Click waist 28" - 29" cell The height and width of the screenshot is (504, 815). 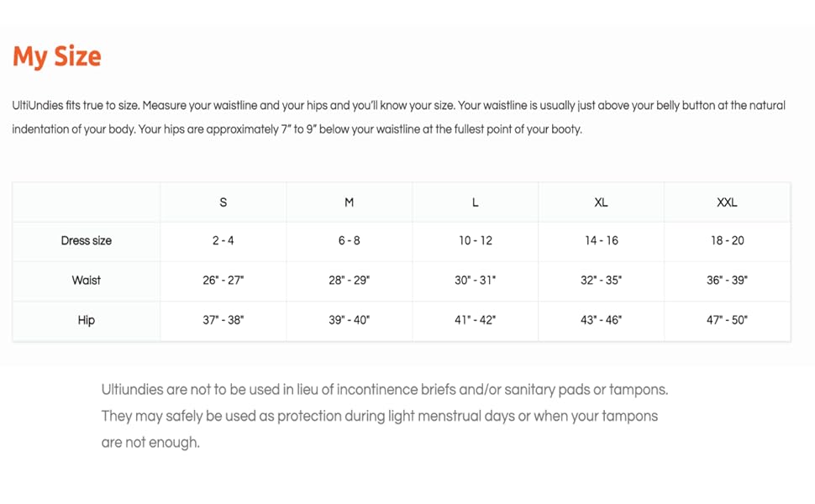tap(349, 281)
